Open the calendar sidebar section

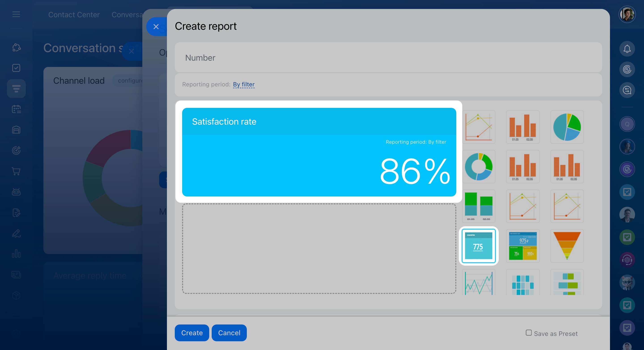pos(16,109)
